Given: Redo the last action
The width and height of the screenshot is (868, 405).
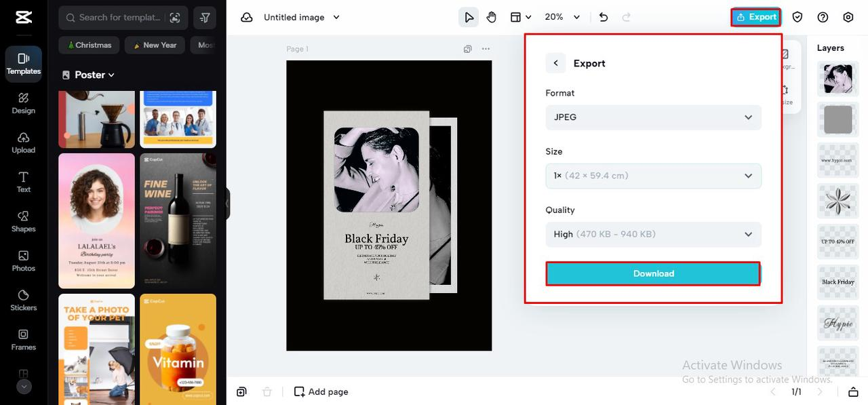Looking at the screenshot, I should [627, 18].
